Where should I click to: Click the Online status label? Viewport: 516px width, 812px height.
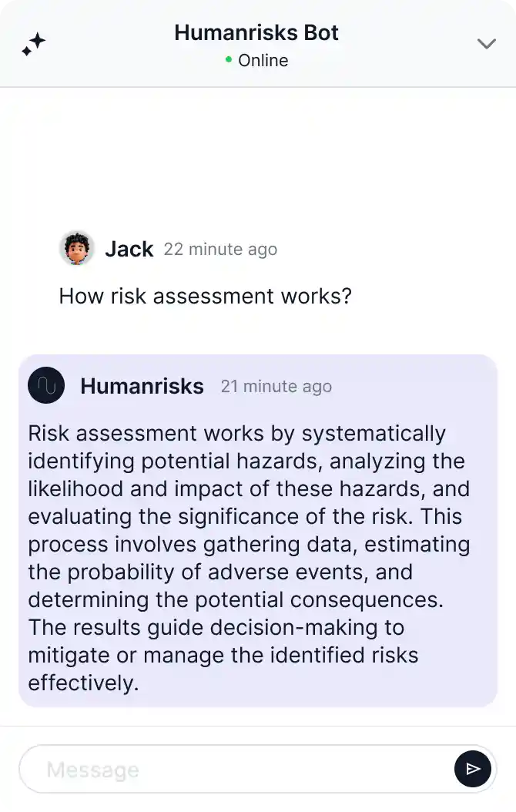263,60
